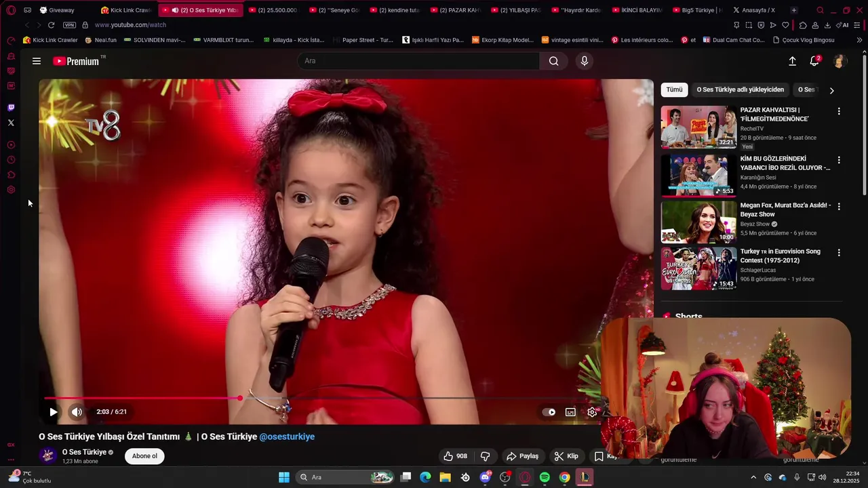
Task: Select the Tümü filter chip
Action: point(674,89)
